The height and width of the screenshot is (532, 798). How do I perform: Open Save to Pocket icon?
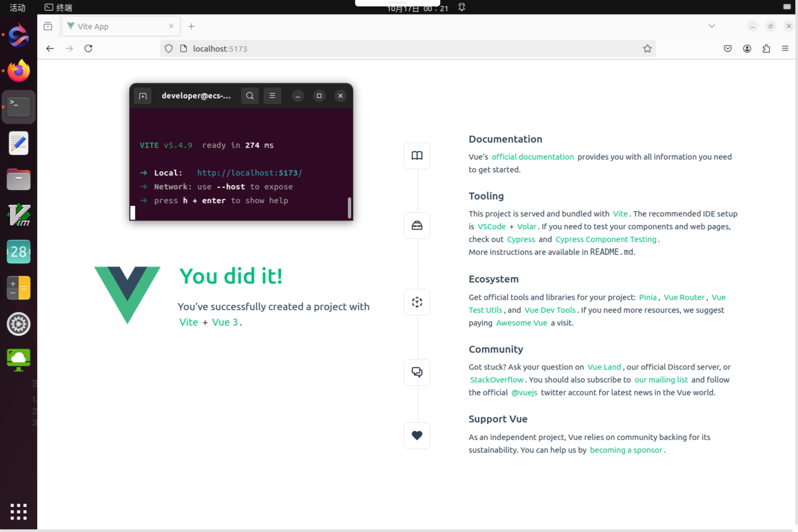(728, 48)
